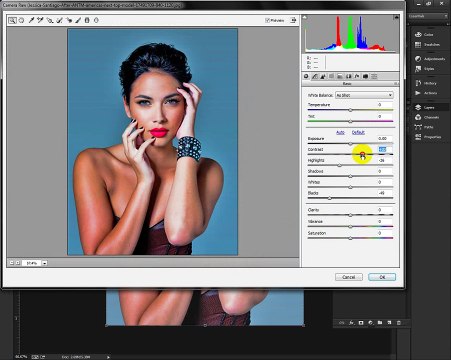Click the Saturation slider handle
The image size is (451, 360).
pyautogui.click(x=350, y=238)
